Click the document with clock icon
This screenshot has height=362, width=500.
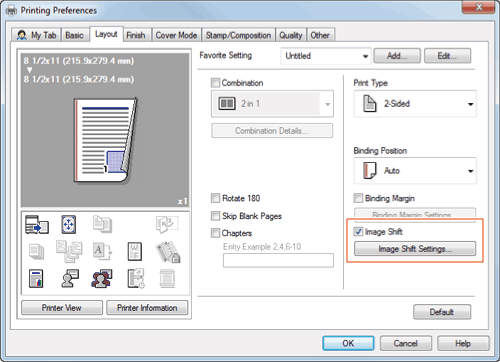click(x=136, y=279)
